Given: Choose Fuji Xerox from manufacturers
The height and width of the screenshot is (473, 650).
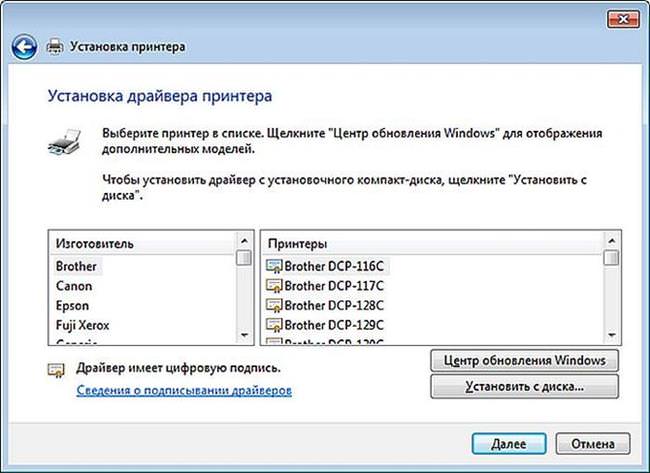Looking at the screenshot, I should (x=82, y=325).
